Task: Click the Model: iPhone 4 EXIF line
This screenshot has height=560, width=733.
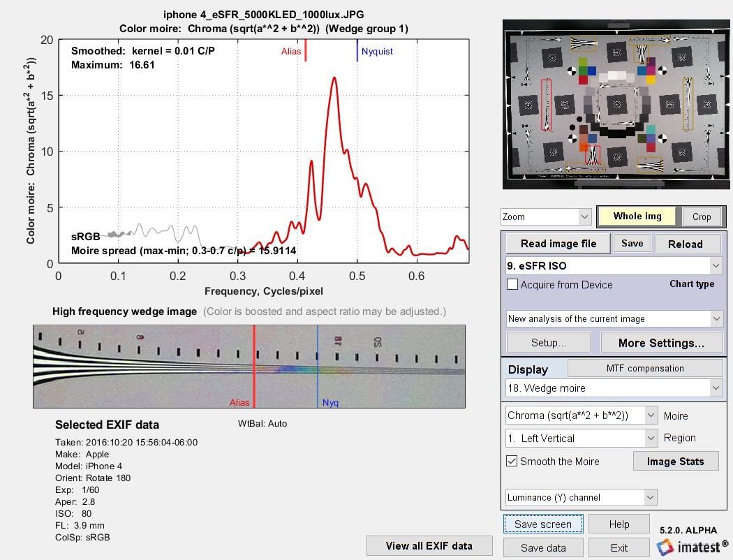Action: pos(89,466)
